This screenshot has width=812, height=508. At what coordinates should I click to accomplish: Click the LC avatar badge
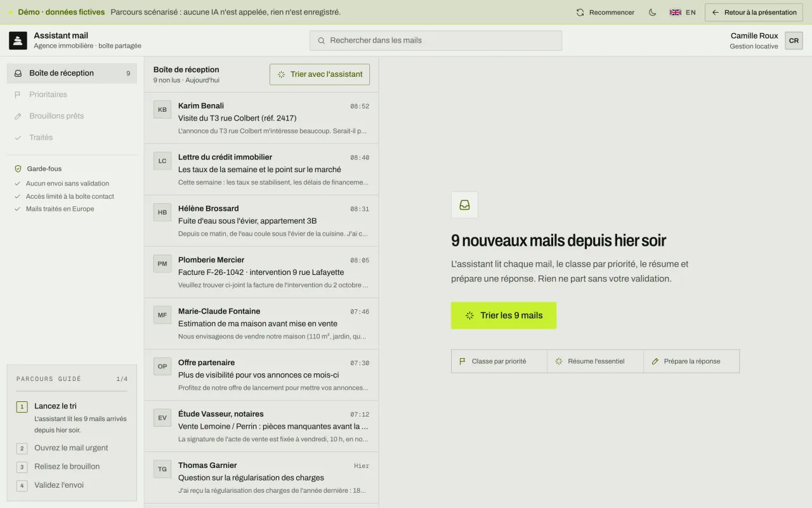coord(162,161)
